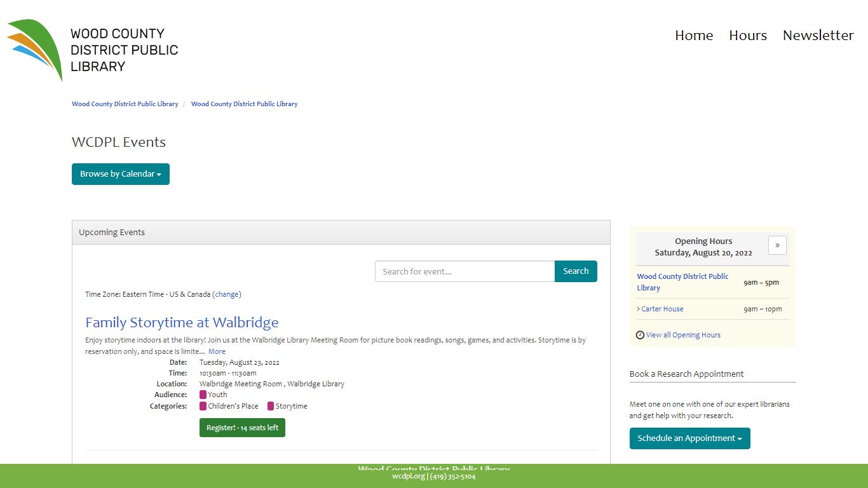Change the time zone setting
This screenshot has height=488, width=868.
click(227, 294)
